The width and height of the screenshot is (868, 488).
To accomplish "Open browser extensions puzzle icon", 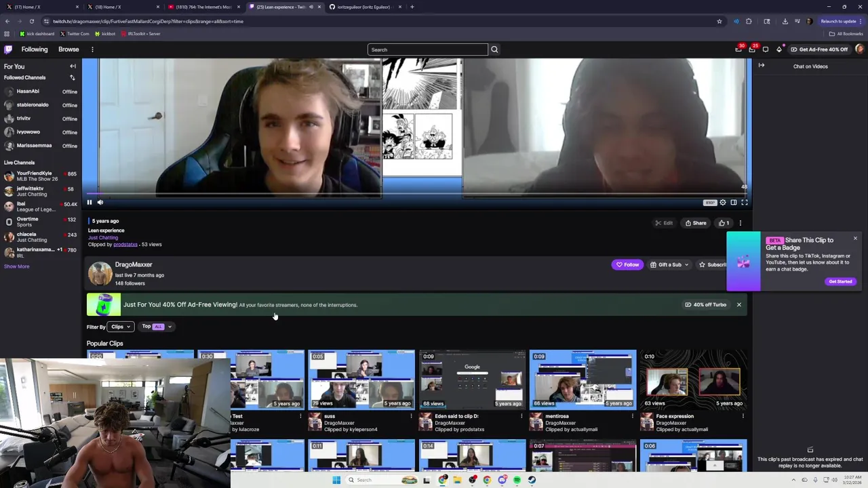I will 749,21.
